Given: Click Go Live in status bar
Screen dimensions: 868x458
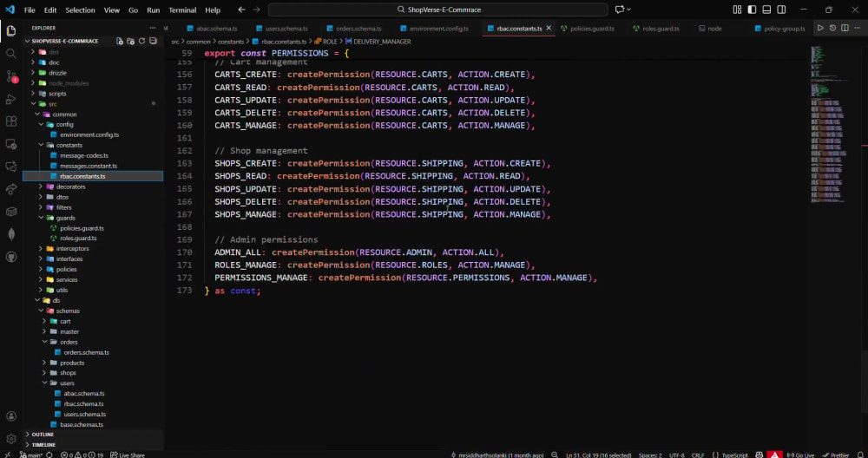Looking at the screenshot, I should pos(800,455).
